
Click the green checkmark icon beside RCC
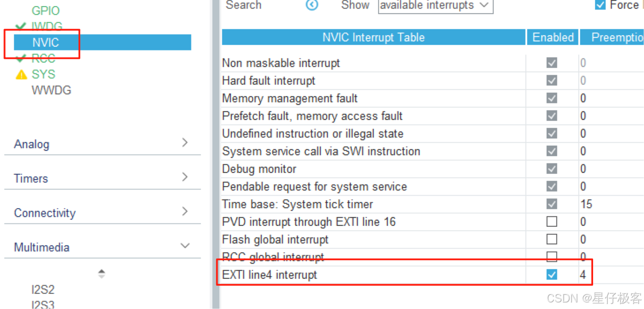coord(21,58)
